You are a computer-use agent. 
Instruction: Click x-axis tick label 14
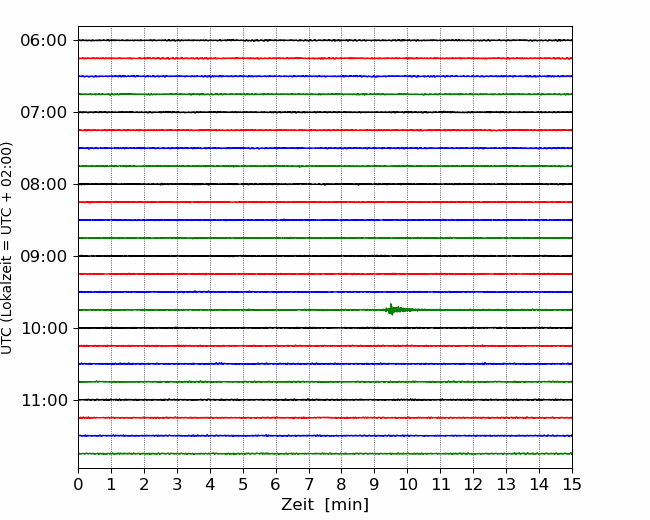click(539, 484)
